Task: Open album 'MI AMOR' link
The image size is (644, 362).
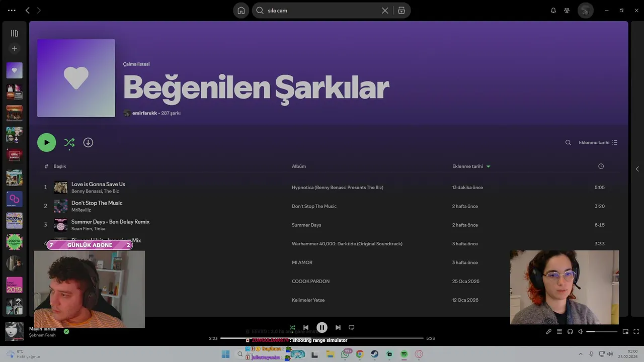Action: (302, 262)
